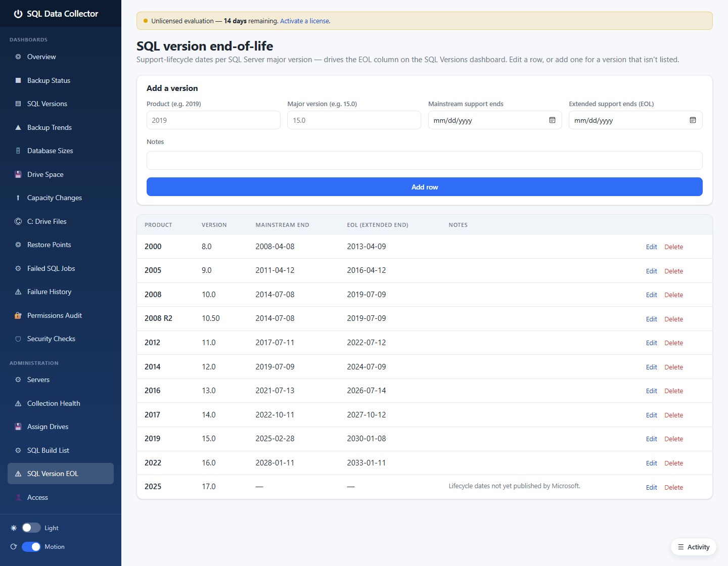Click the Collection Health warning icon
The width and height of the screenshot is (728, 566).
tap(18, 403)
